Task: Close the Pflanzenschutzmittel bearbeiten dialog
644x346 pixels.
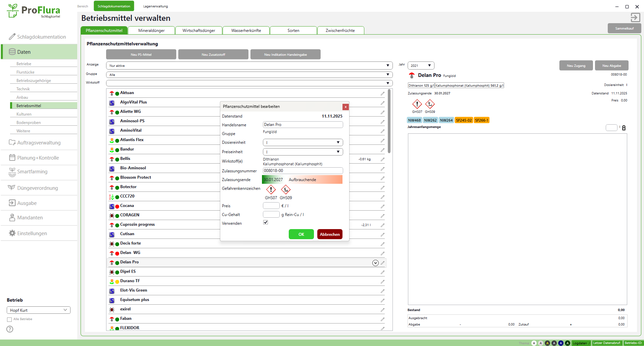Action: [x=346, y=107]
